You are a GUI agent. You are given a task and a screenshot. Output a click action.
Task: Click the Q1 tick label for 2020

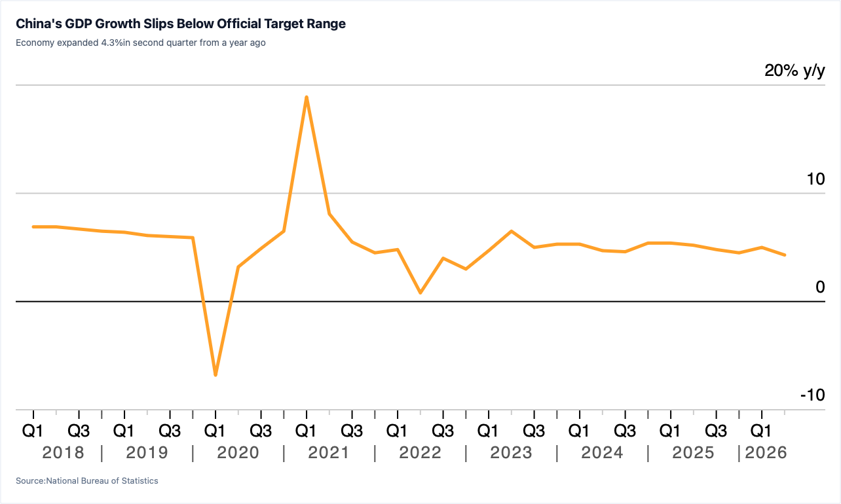(x=215, y=431)
